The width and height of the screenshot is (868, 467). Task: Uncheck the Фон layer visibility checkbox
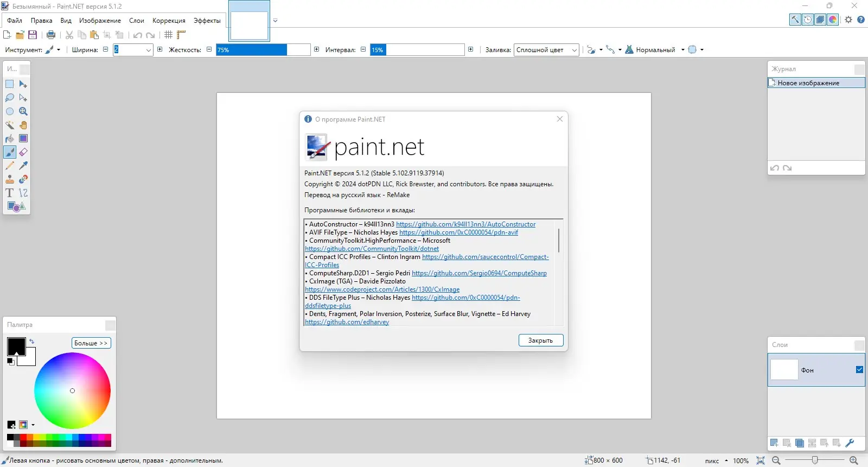(x=859, y=370)
